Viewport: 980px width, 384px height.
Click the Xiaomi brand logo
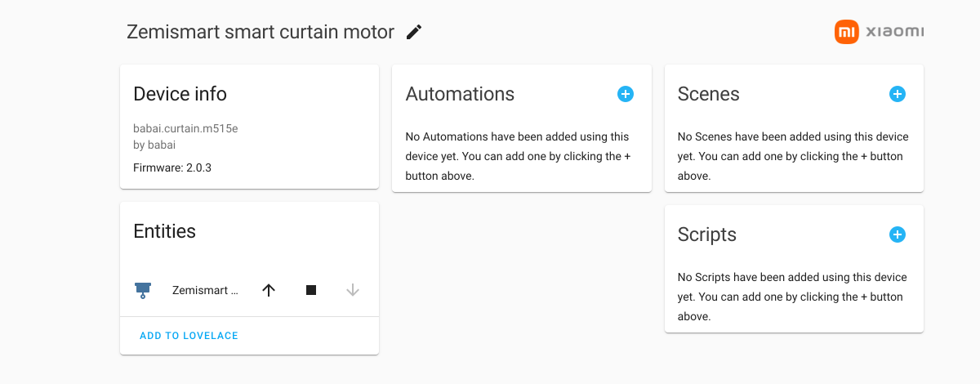coord(880,32)
